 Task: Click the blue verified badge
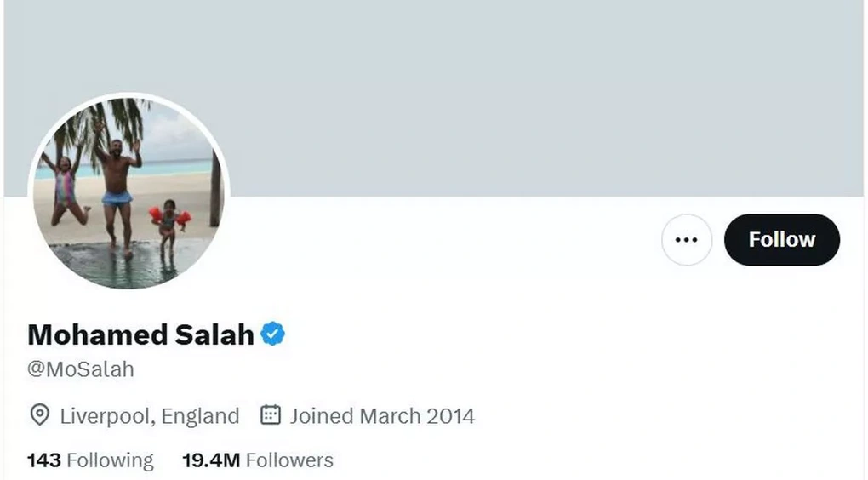click(272, 334)
